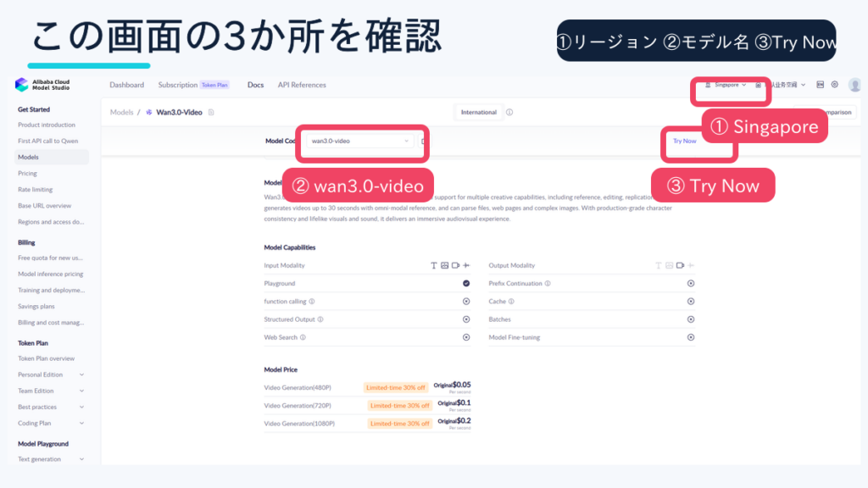Open Rate limiting page

35,189
